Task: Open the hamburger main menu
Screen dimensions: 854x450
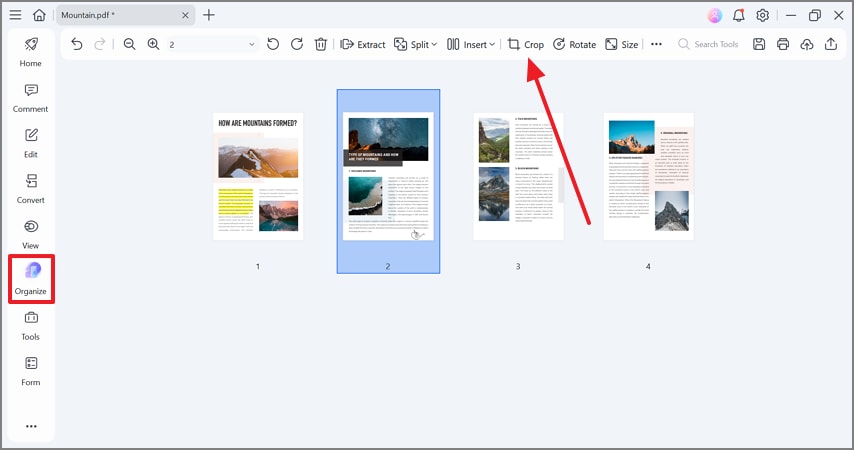Action: (15, 15)
